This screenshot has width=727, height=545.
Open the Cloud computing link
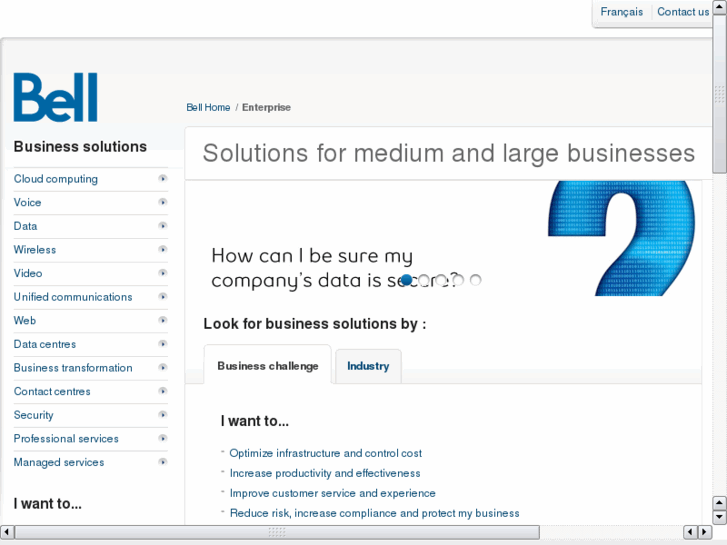click(x=56, y=179)
